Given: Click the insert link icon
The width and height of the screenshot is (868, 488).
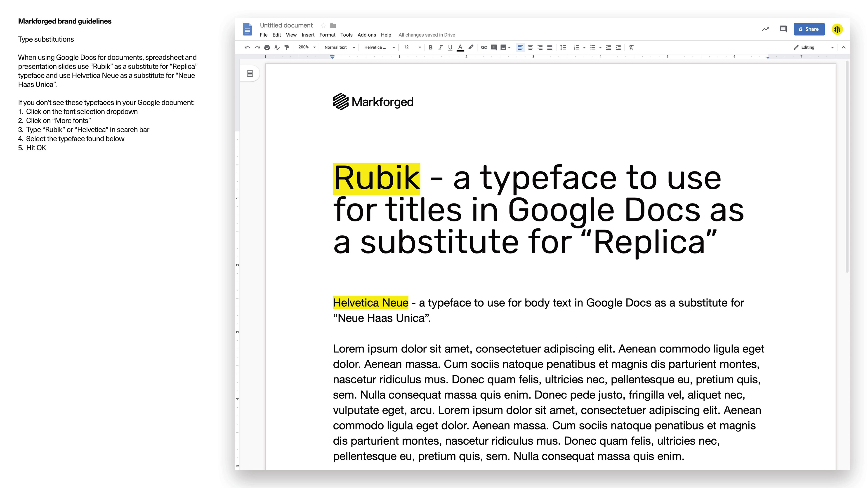Looking at the screenshot, I should [x=484, y=47].
